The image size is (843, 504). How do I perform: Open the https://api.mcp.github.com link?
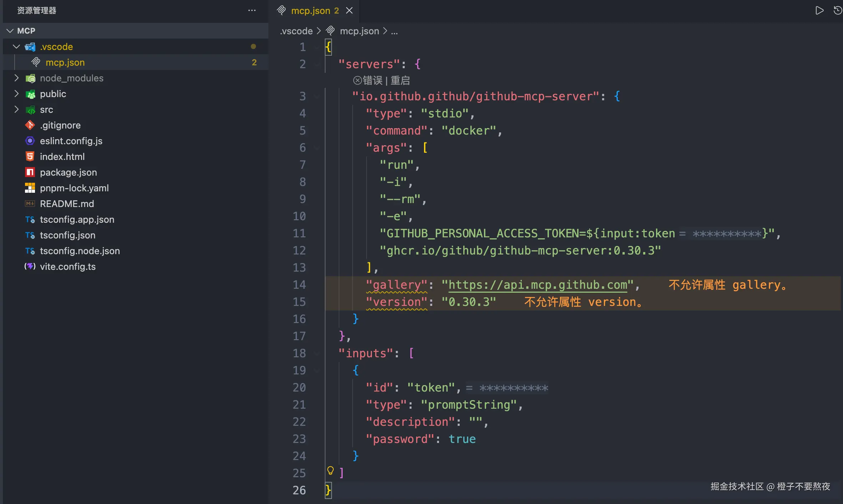537,285
